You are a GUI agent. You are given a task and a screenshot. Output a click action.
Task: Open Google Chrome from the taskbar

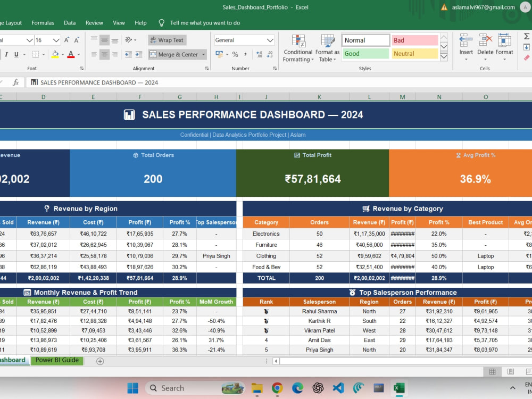[277, 388]
